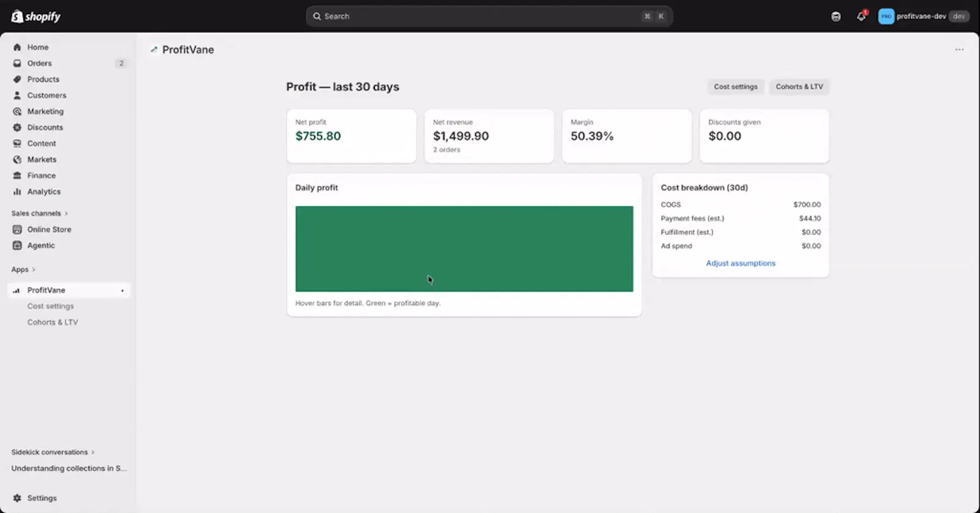
Task: Expand the Sales channels section
Action: [x=40, y=213]
